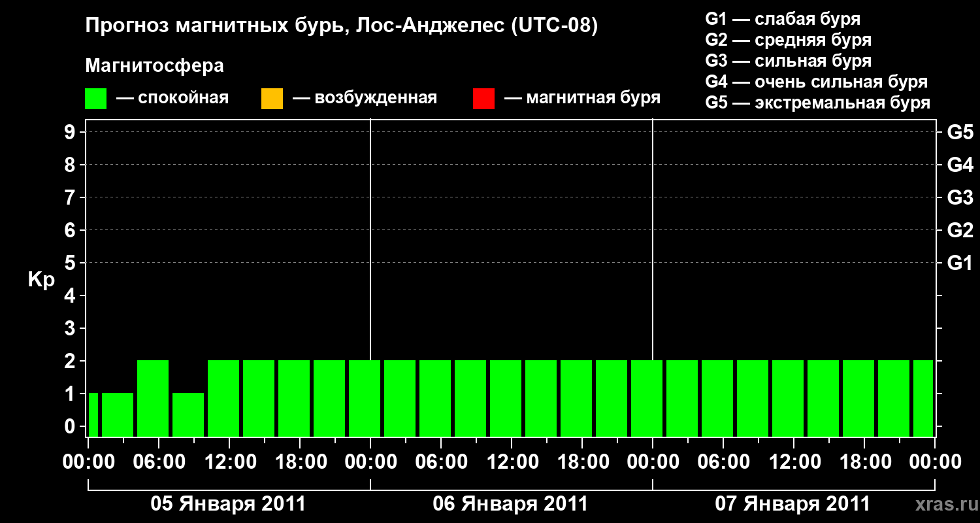Click the orange 'возбужденная' legend swatch
Viewport: 980px width, 523px height.
coord(272,99)
